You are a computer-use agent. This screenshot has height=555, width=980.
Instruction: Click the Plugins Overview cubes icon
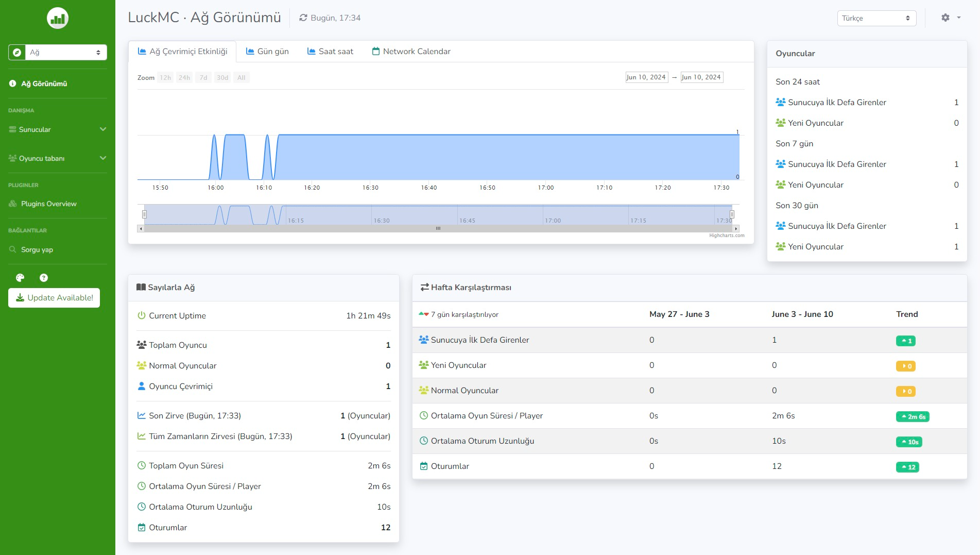point(13,204)
